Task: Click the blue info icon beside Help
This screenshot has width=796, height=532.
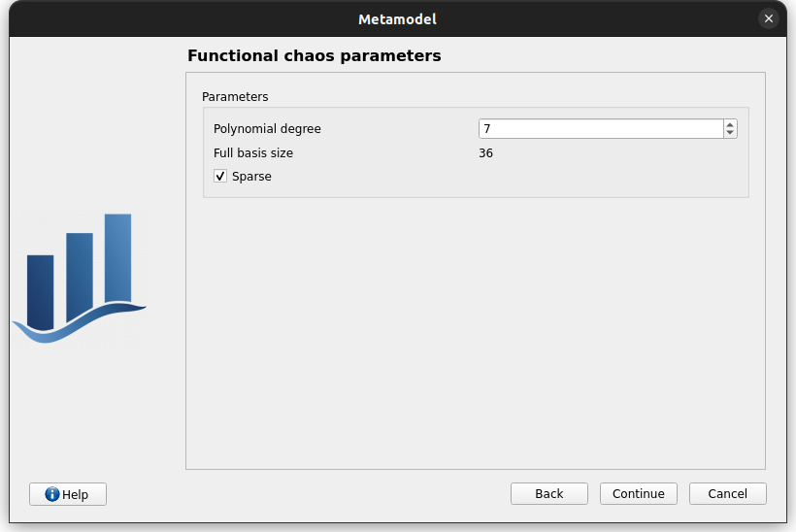Action: tap(52, 494)
